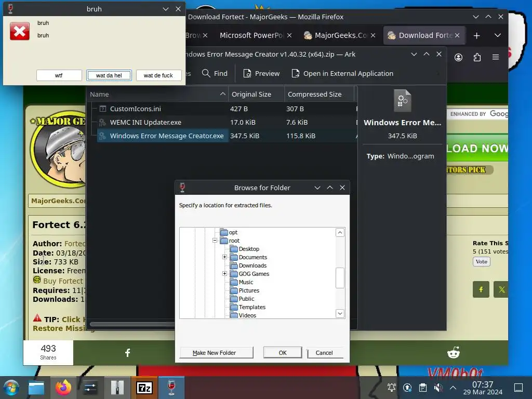Click the 'wat de fuck' button
The height and width of the screenshot is (399, 532).
[158, 75]
